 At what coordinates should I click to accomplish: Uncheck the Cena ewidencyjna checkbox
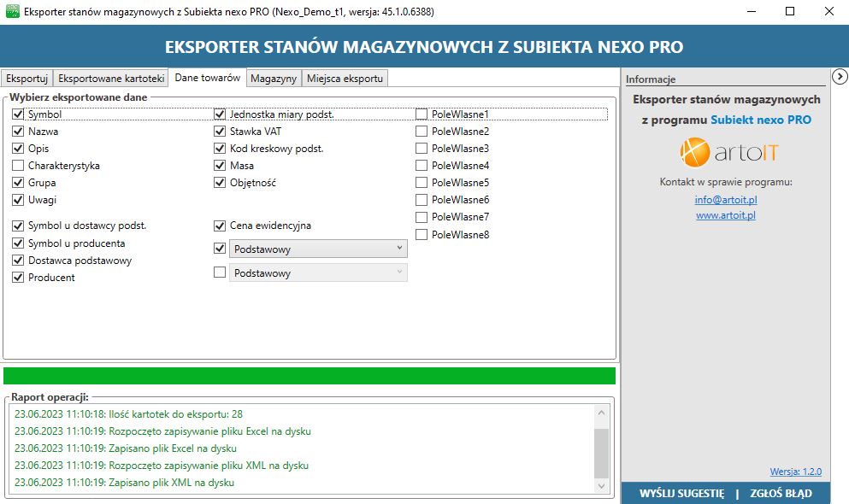tap(221, 225)
